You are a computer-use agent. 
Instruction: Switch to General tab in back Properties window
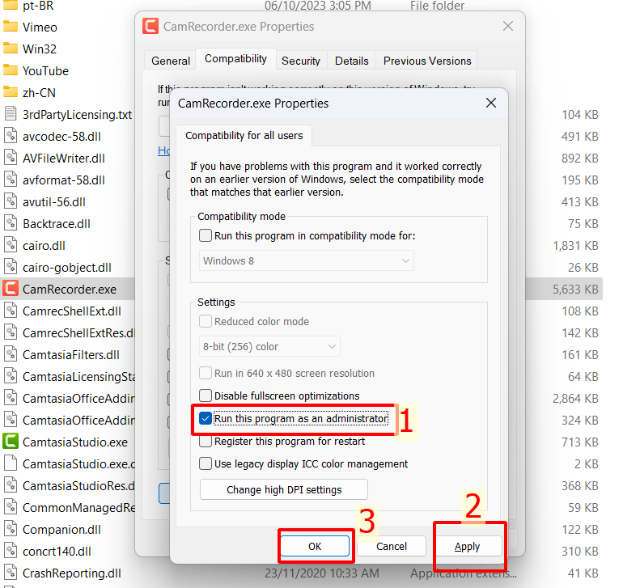[x=170, y=61]
